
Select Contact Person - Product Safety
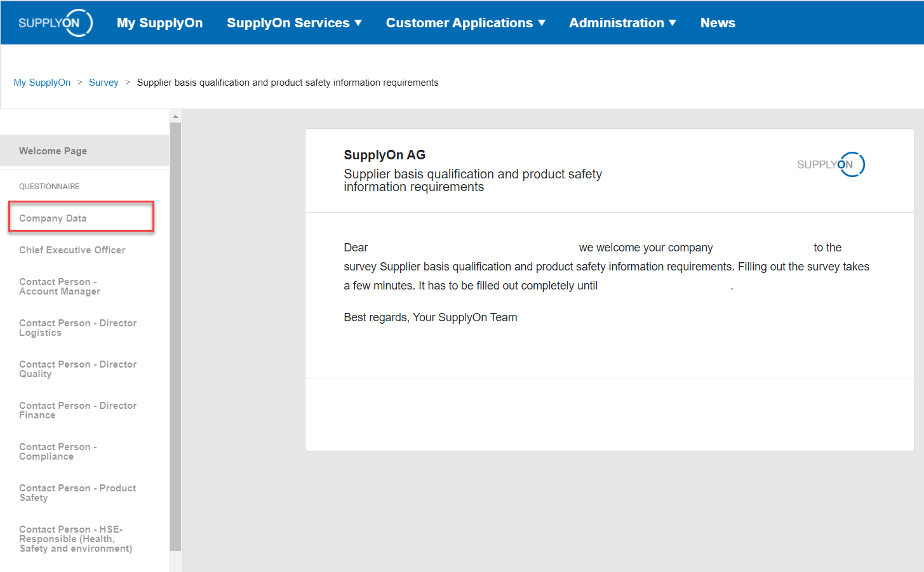(77, 493)
